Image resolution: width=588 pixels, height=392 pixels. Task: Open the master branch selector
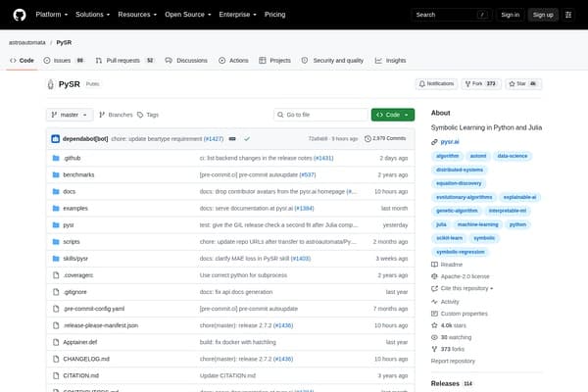[x=70, y=115]
